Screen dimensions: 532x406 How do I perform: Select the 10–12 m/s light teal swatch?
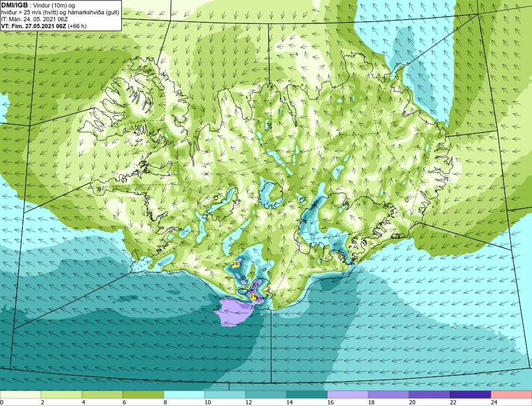225,394
